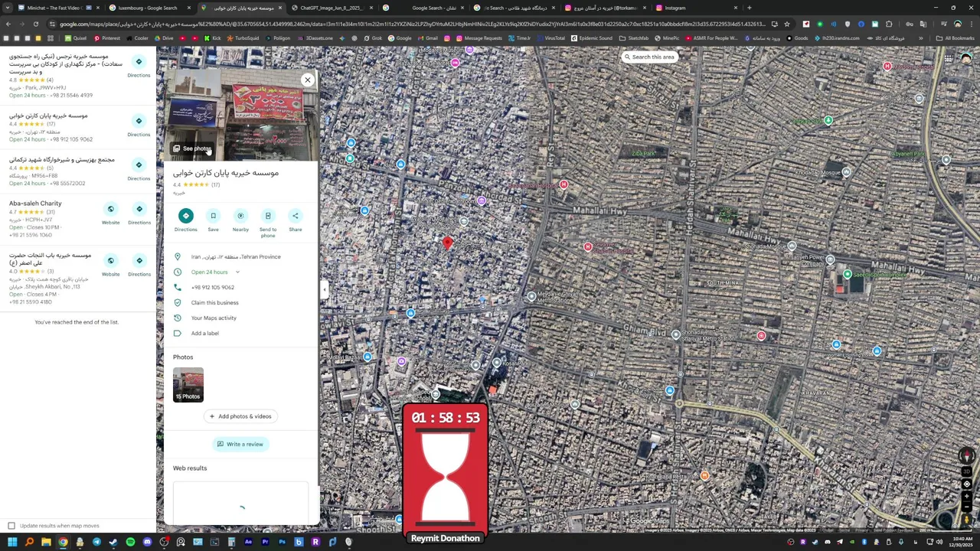Viewport: 980px width, 551px height.
Task: Click the red selected-place pin on the map
Action: 447,243
